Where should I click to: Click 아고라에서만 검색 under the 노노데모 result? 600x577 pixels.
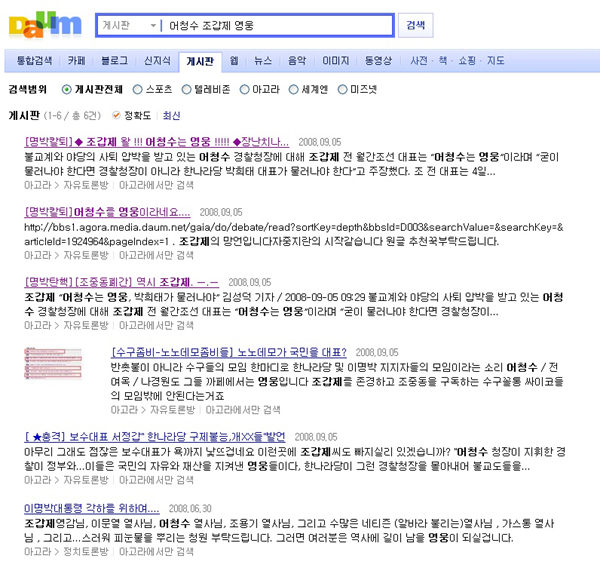(243, 410)
